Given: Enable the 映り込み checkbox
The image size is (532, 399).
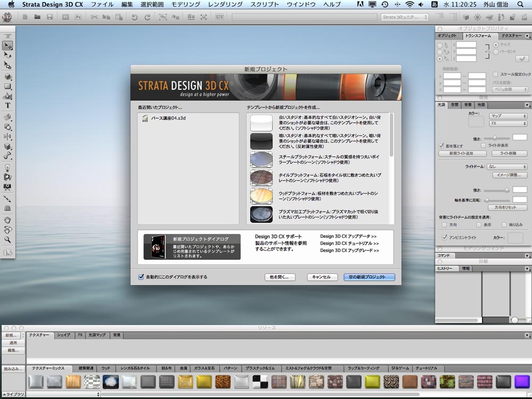Looking at the screenshot, I should point(504,225).
